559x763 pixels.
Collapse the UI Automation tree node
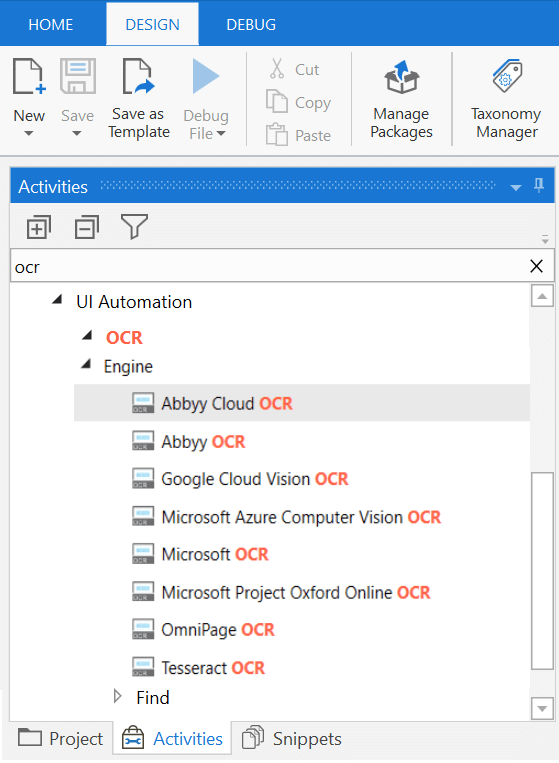pos(57,299)
